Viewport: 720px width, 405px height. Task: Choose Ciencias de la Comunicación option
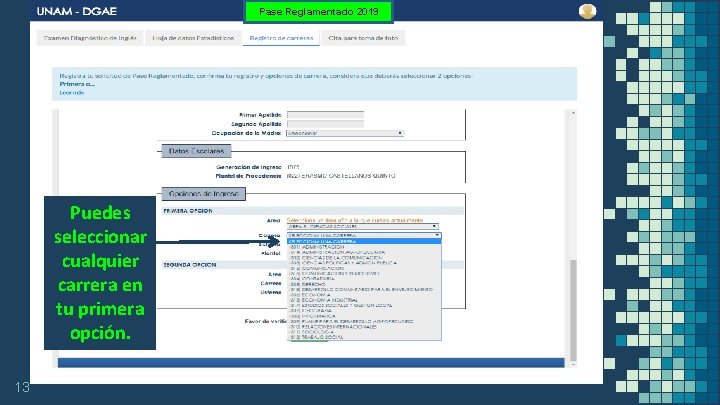click(x=364, y=258)
